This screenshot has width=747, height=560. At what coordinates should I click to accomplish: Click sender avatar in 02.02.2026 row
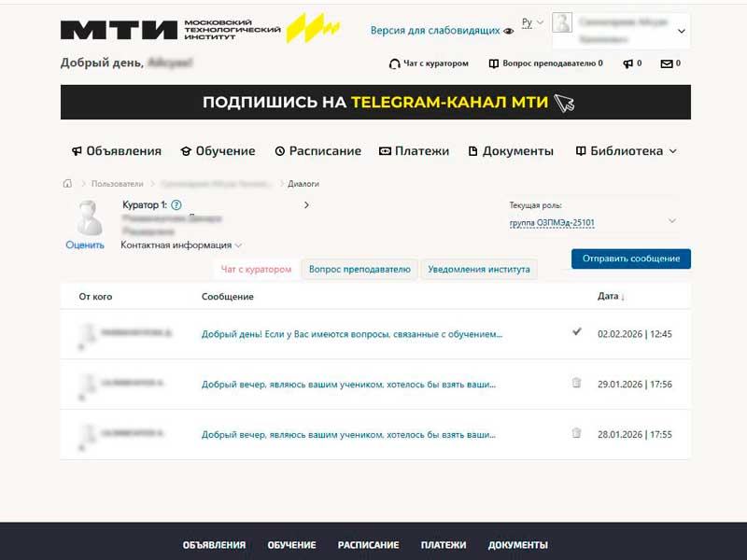point(88,335)
